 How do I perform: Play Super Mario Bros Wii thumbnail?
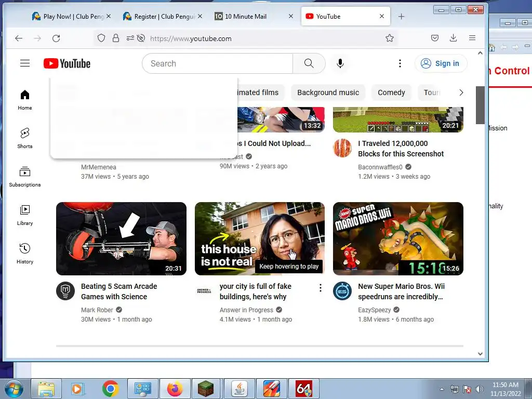pyautogui.click(x=398, y=238)
